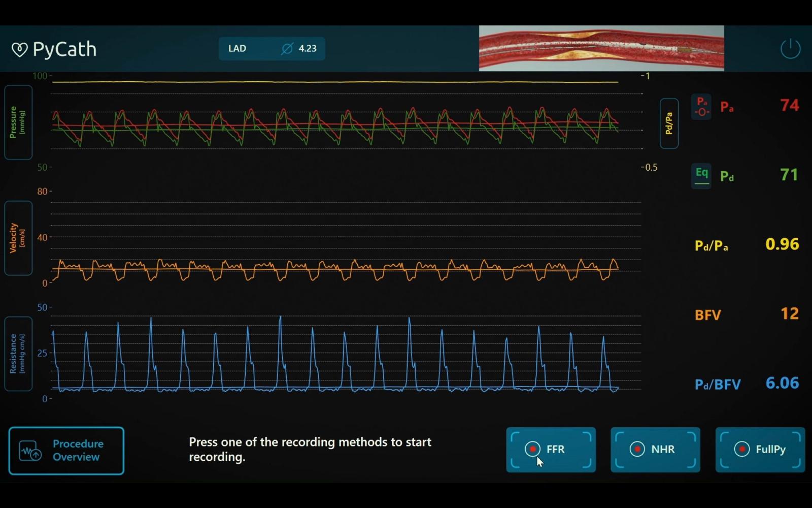Click the green Pd label
Image resolution: width=812 pixels, height=508 pixels.
click(727, 176)
